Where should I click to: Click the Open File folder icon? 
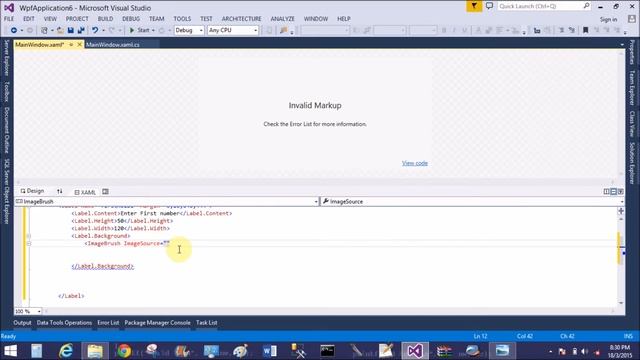point(60,30)
